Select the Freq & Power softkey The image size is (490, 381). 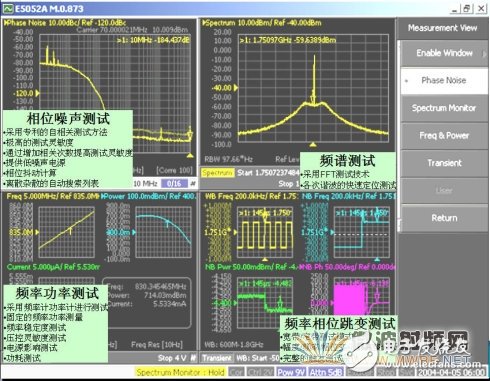pos(444,136)
